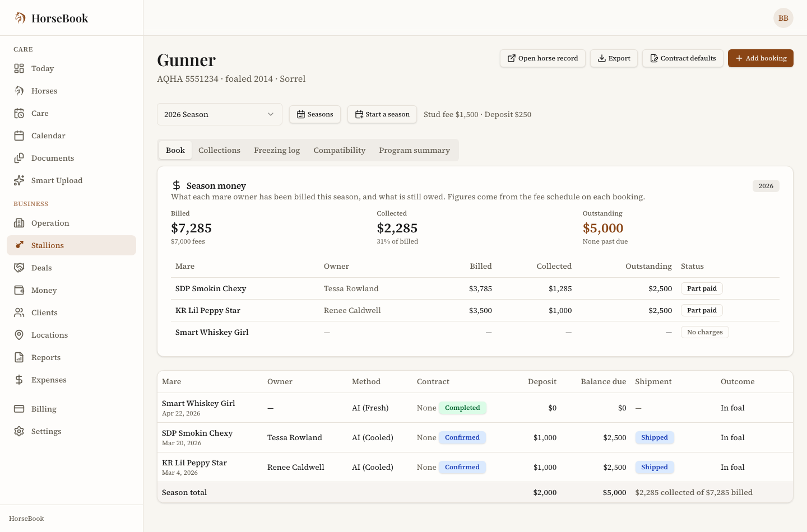Click the Settings gear icon
The height and width of the screenshot is (532, 807).
tap(19, 431)
